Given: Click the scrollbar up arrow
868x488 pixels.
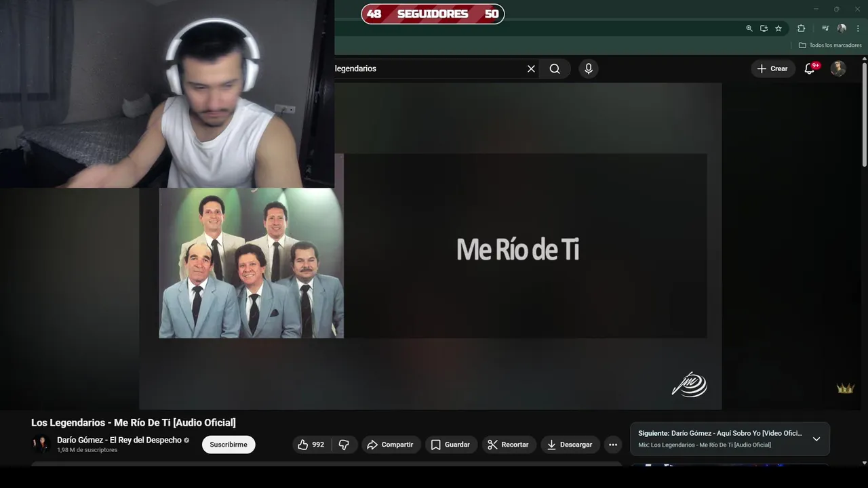Looking at the screenshot, I should click(x=865, y=59).
